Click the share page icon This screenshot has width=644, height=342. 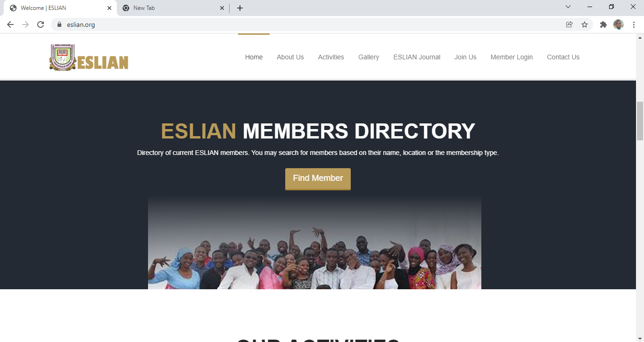tap(569, 24)
